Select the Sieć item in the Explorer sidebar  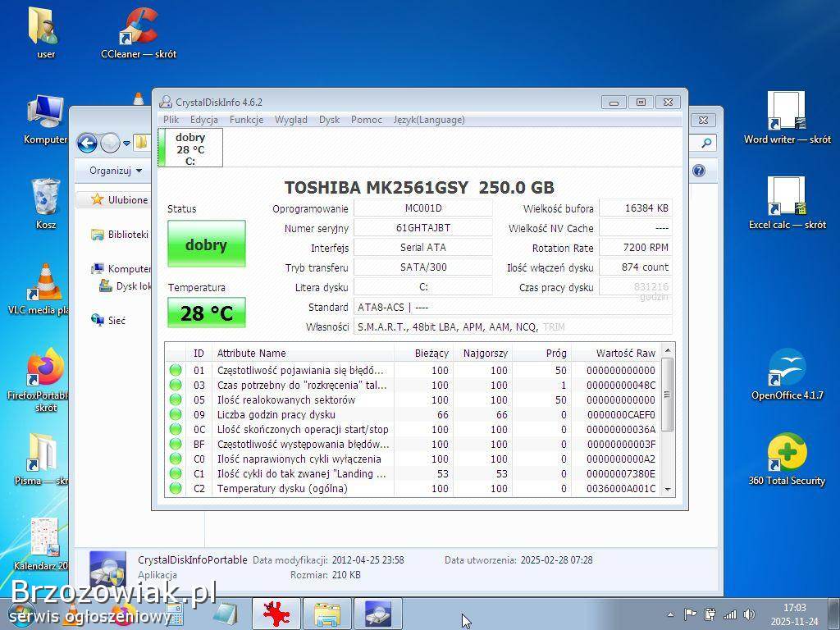[x=116, y=321]
